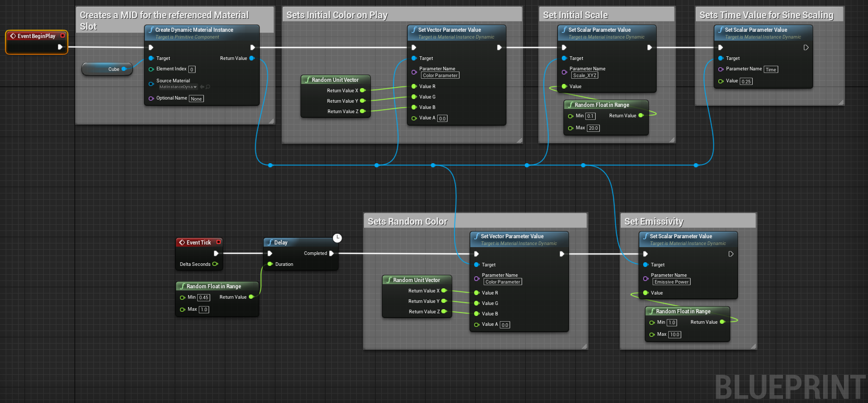Click the Max 10.0 value field
Screen dimensions: 868x403
(x=674, y=335)
